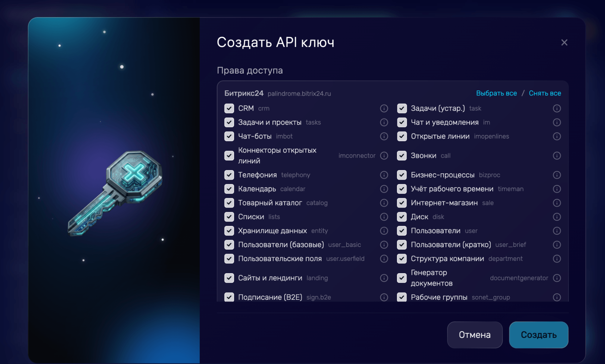Uncheck Рабочие группы checkbox
The image size is (605, 364).
pyautogui.click(x=402, y=297)
